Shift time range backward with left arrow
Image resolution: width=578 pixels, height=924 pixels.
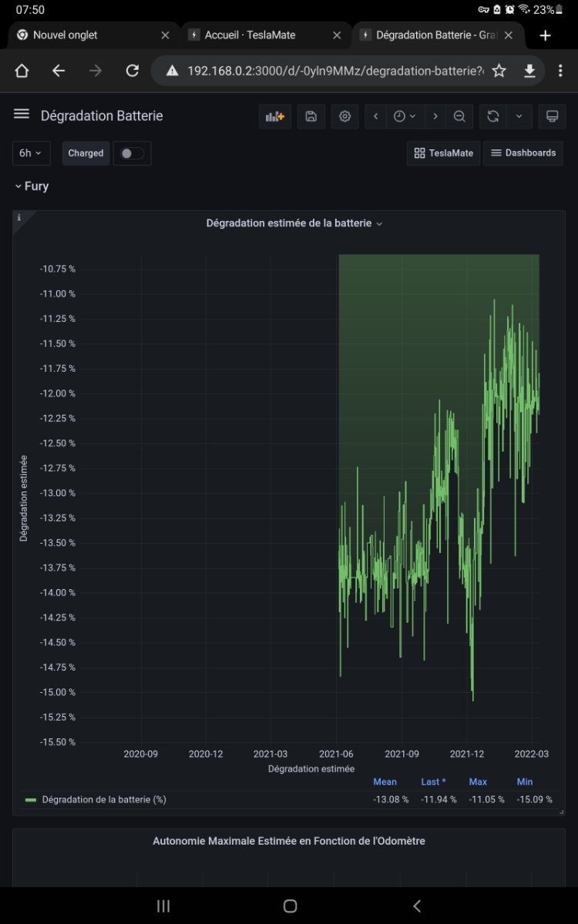coord(375,116)
